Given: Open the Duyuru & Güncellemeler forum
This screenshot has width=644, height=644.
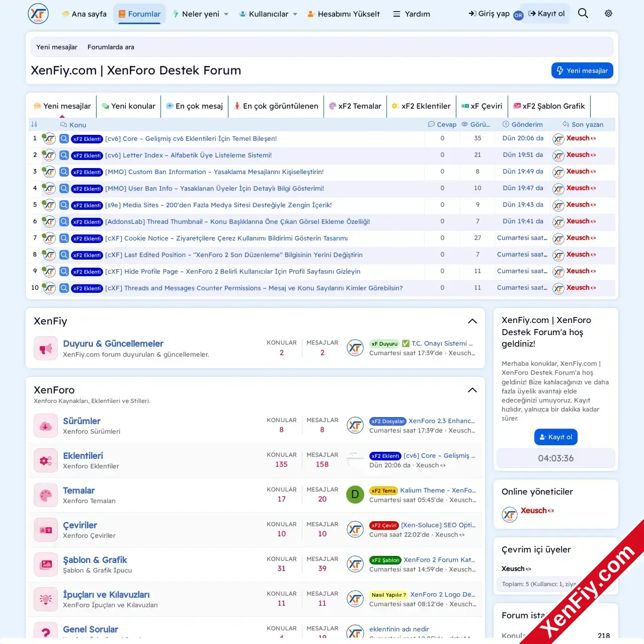Looking at the screenshot, I should (x=113, y=343).
